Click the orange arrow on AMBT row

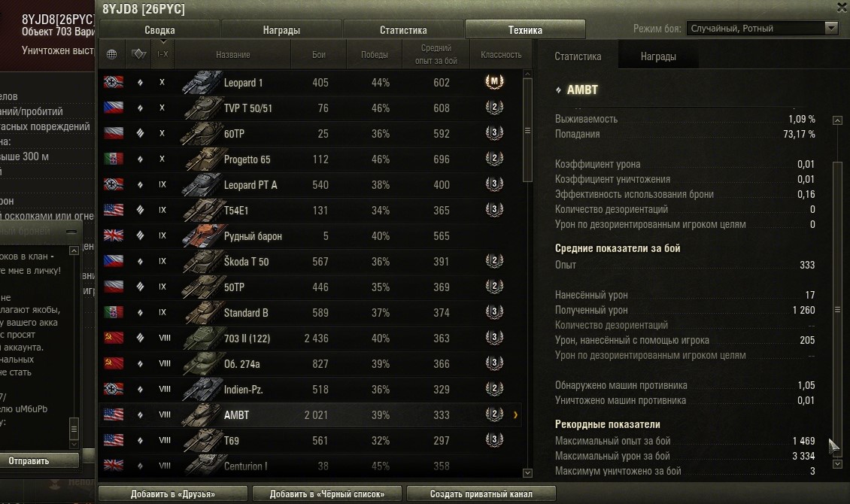(515, 415)
